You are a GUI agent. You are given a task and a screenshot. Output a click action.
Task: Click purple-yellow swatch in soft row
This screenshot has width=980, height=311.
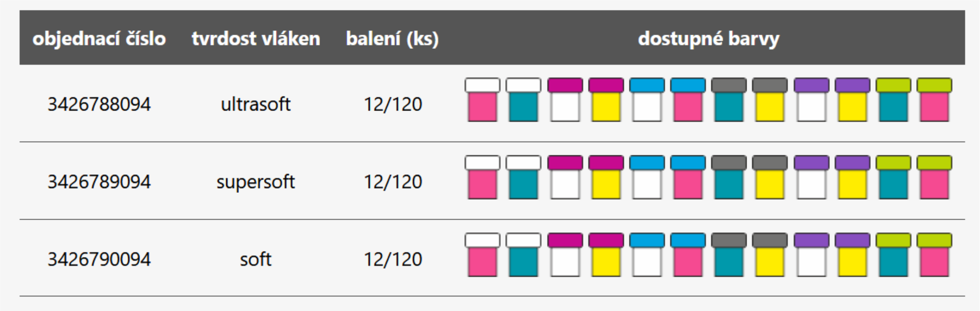[852, 255]
